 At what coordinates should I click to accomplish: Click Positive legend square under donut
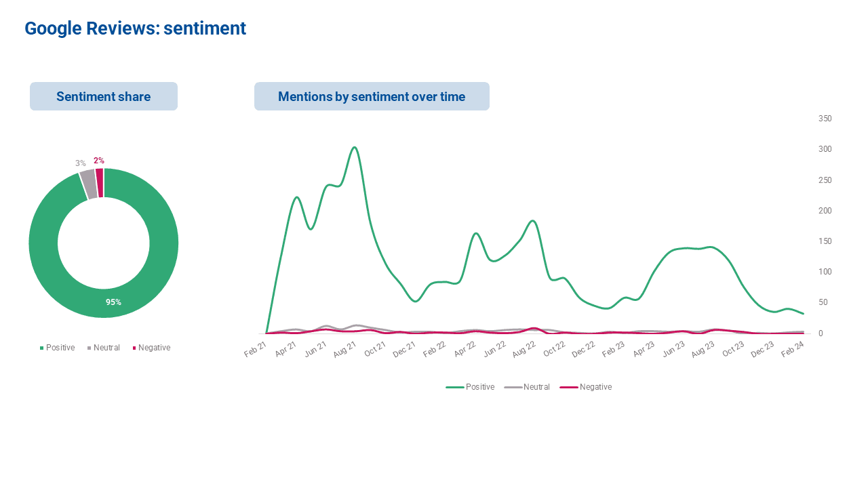[41, 348]
